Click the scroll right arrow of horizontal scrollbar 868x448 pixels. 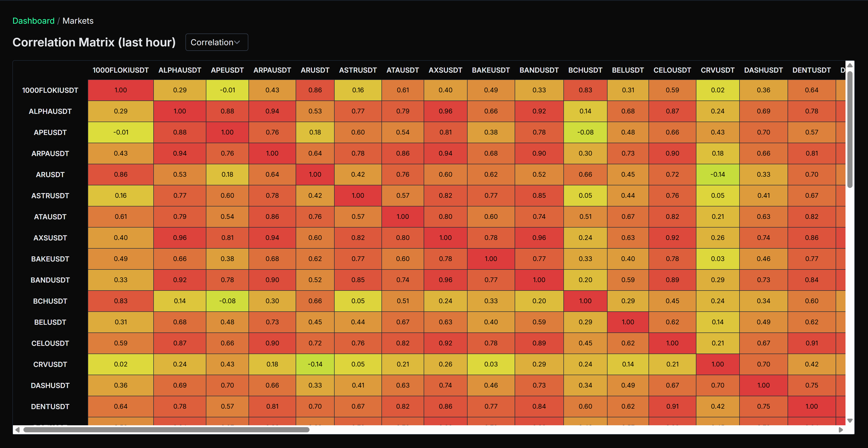(841, 430)
